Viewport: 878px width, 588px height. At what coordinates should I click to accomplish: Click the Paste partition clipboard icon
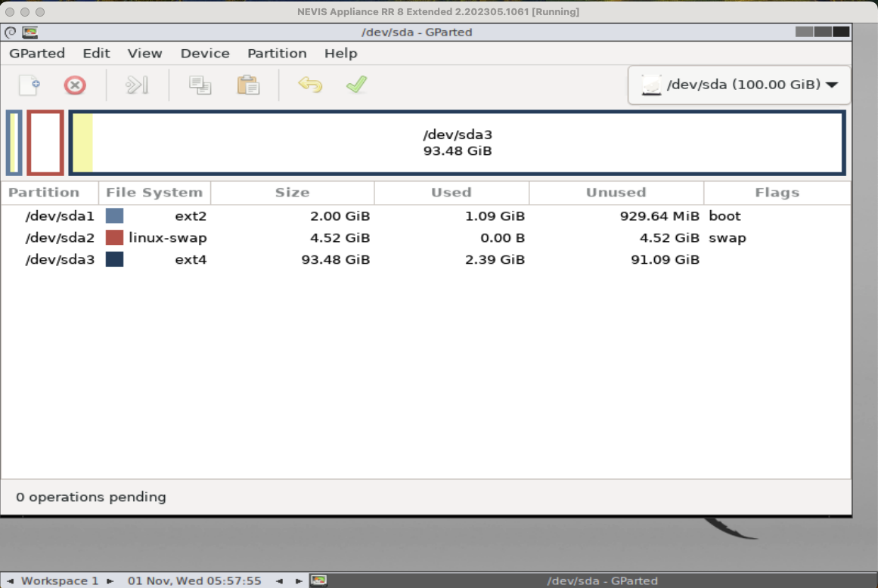pos(248,85)
